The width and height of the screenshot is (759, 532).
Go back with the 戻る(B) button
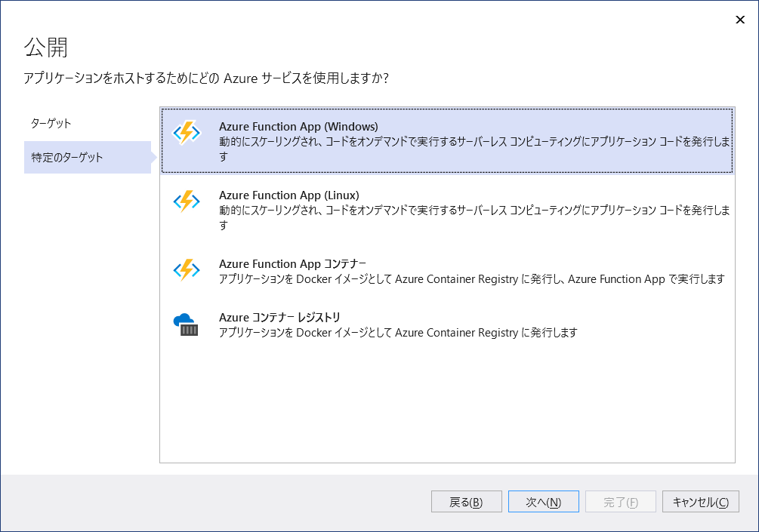[466, 502]
